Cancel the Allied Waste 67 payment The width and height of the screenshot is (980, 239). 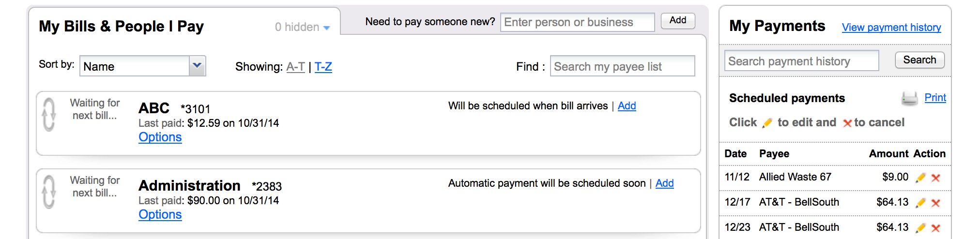pos(936,178)
